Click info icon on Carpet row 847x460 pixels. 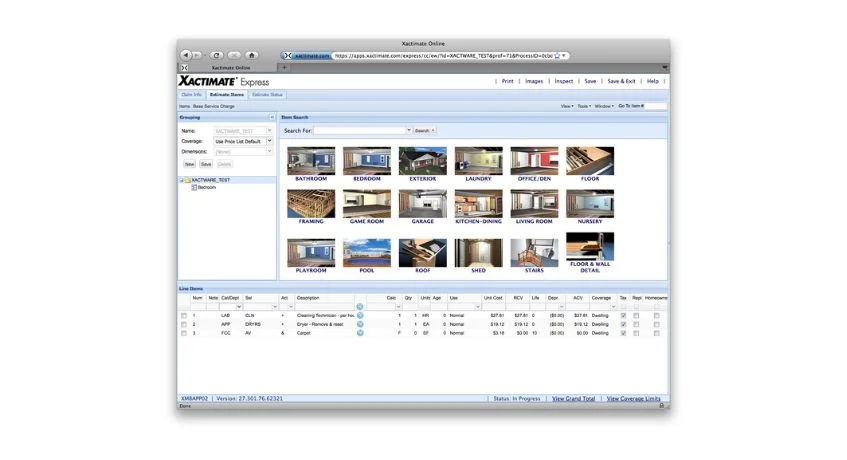coord(360,333)
